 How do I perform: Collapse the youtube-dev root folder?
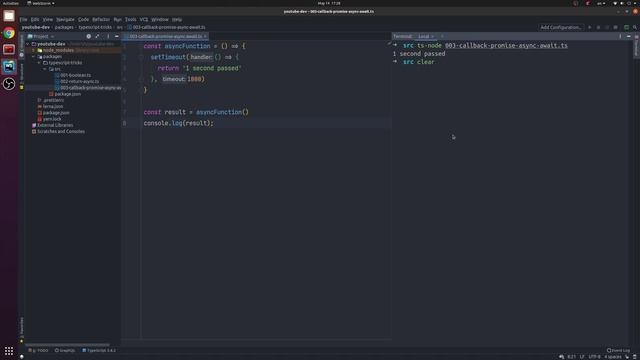click(x=28, y=44)
